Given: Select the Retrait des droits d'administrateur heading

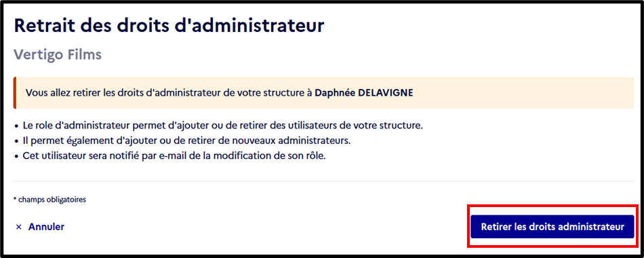Looking at the screenshot, I should click(x=169, y=26).
